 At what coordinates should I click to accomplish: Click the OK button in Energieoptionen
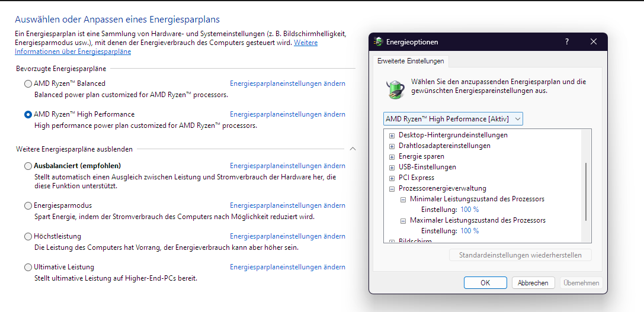(485, 283)
